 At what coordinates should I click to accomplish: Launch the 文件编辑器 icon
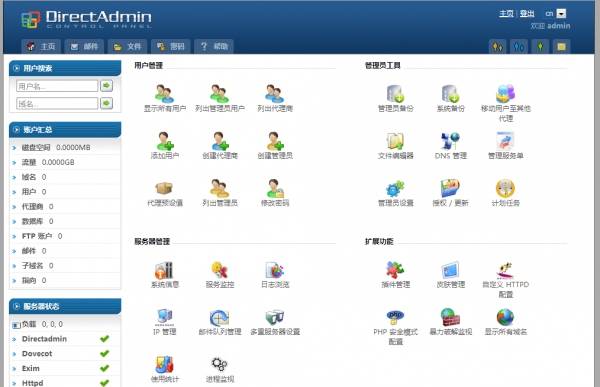pyautogui.click(x=395, y=141)
